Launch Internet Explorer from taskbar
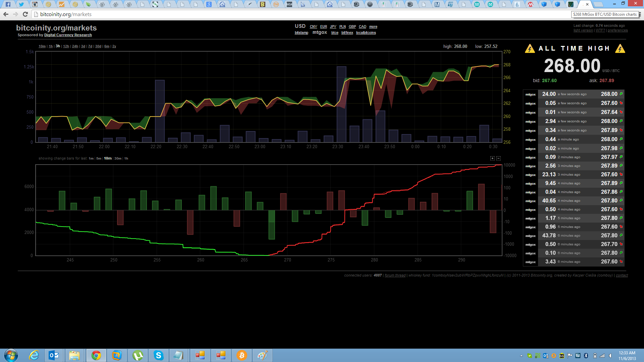The width and height of the screenshot is (644, 362). coord(34,355)
